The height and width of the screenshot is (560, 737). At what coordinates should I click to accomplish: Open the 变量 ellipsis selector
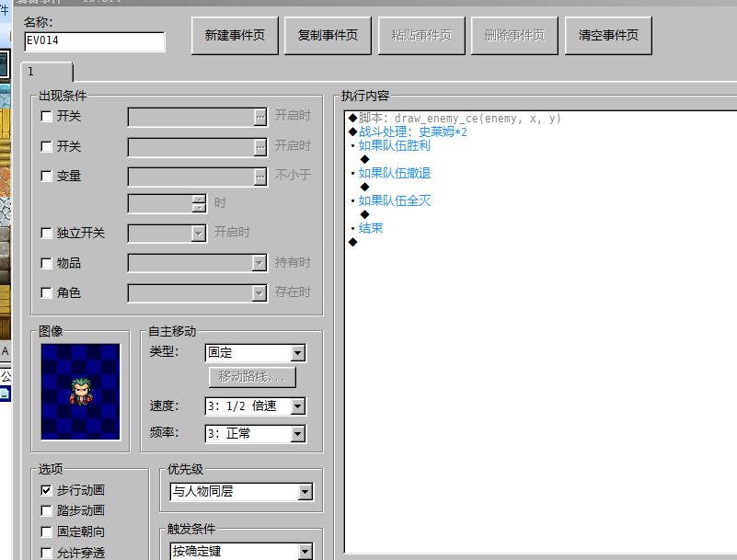tap(259, 177)
